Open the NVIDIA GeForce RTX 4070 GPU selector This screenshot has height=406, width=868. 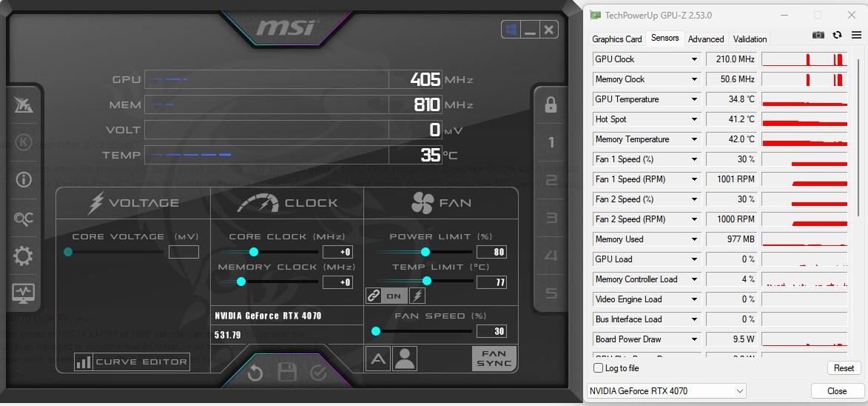(x=667, y=391)
